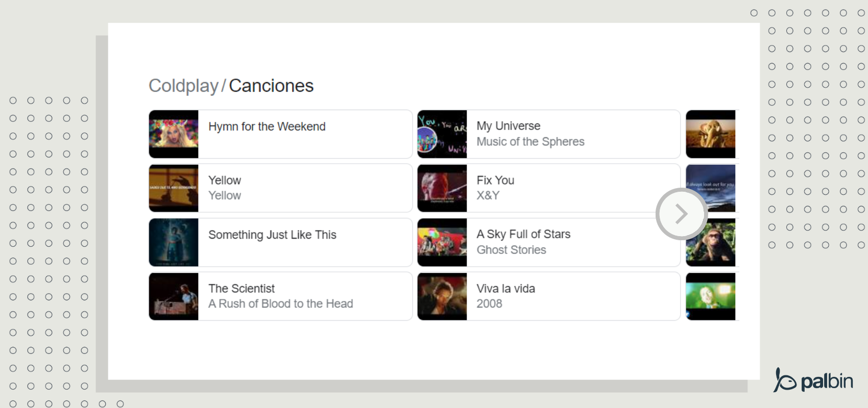This screenshot has height=408, width=868.
Task: Click the My Universe video thumbnail
Action: tap(442, 134)
